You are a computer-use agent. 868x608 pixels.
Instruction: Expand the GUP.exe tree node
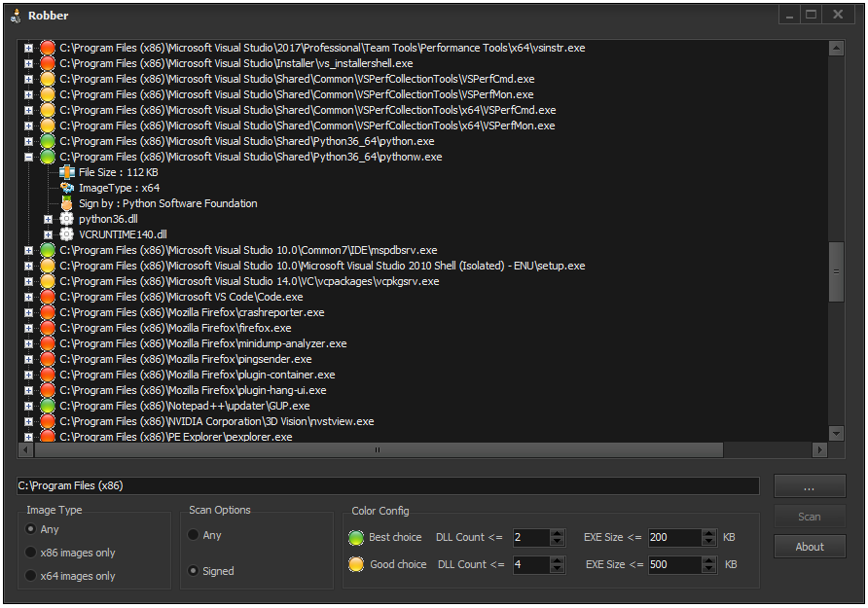(x=28, y=406)
